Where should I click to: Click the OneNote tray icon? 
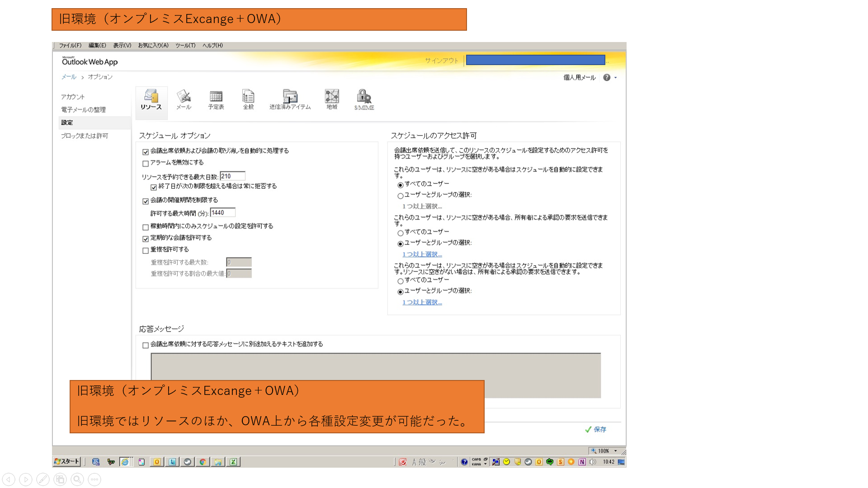(582, 462)
